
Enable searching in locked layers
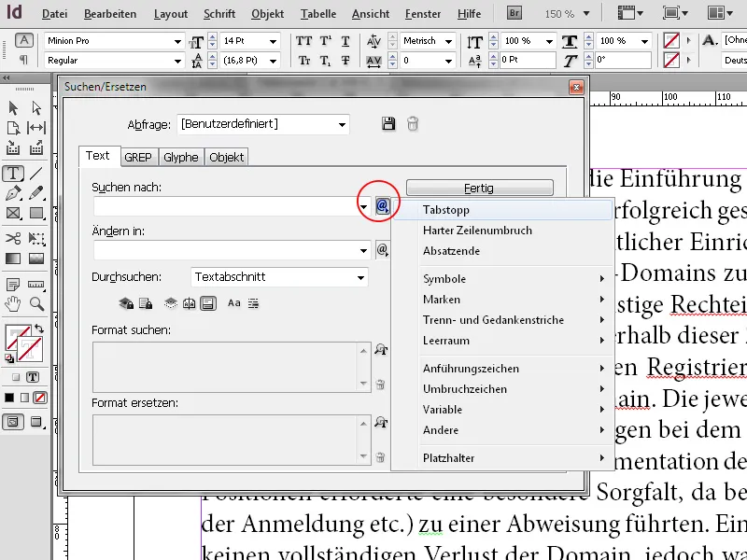pos(126,302)
